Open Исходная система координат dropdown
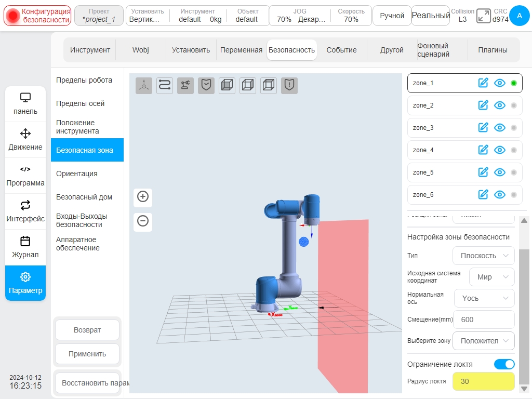The height and width of the screenshot is (399, 532). point(491,277)
